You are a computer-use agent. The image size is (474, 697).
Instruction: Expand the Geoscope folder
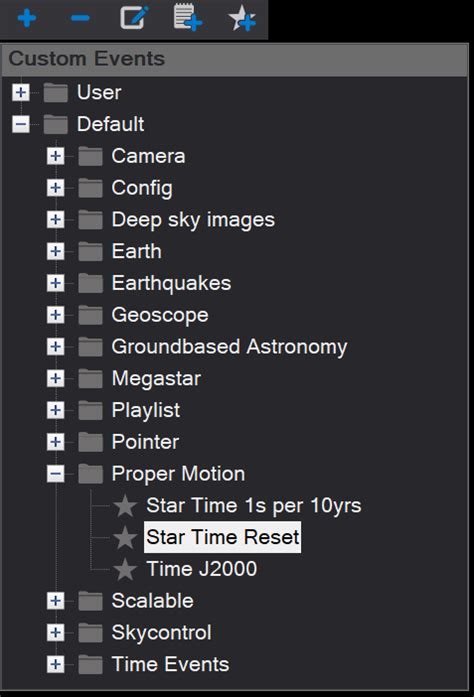point(55,315)
